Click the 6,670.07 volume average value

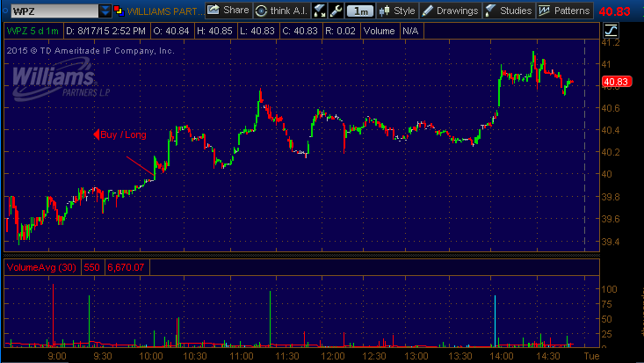click(x=127, y=267)
